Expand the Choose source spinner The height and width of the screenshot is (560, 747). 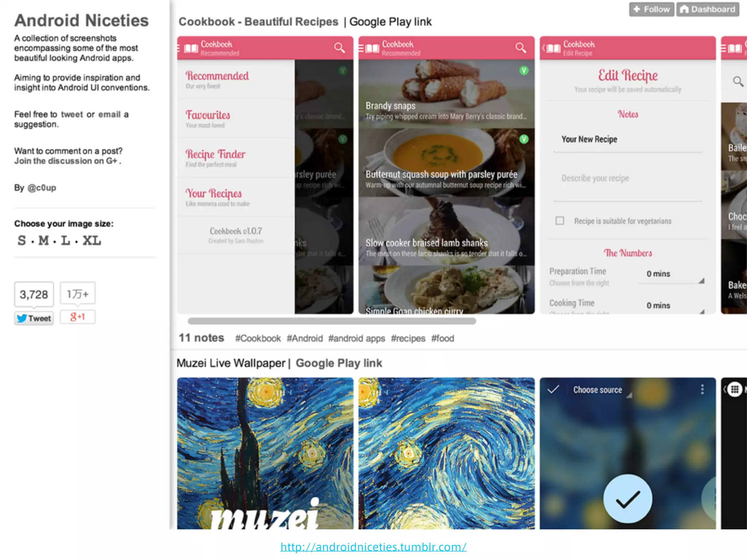(x=601, y=390)
